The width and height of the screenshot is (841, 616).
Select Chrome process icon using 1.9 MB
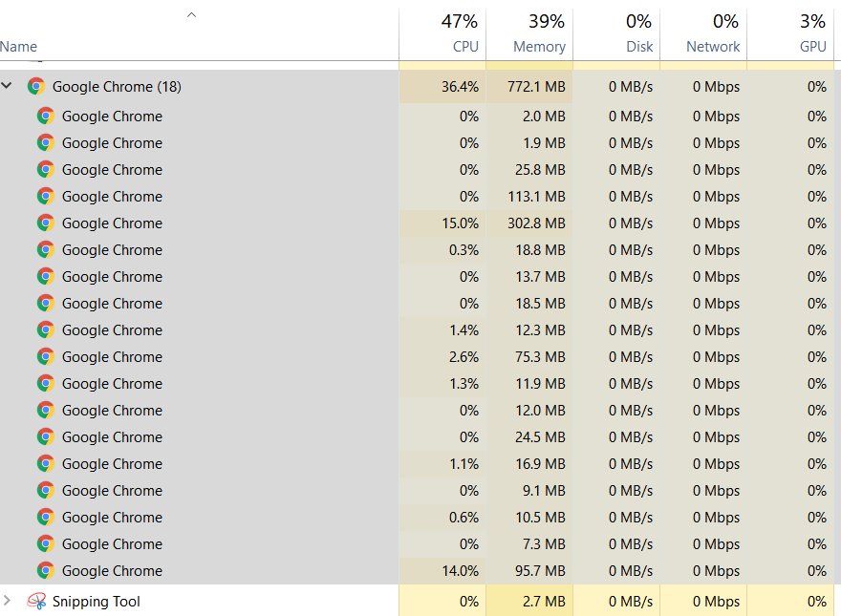[x=46, y=142]
